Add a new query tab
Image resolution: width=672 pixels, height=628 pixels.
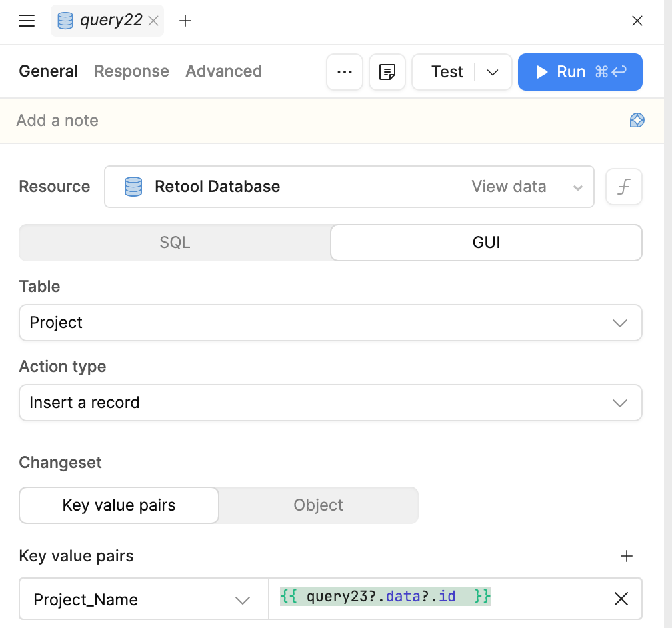click(x=185, y=21)
